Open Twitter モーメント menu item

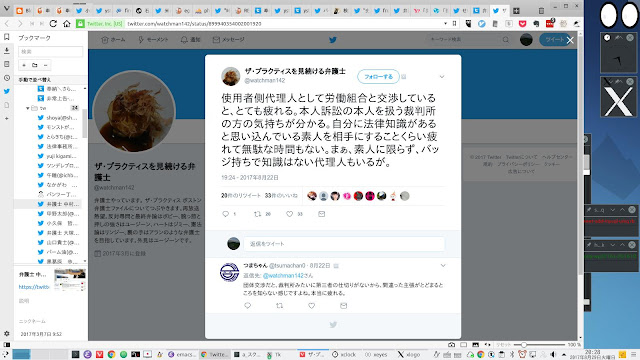153,40
